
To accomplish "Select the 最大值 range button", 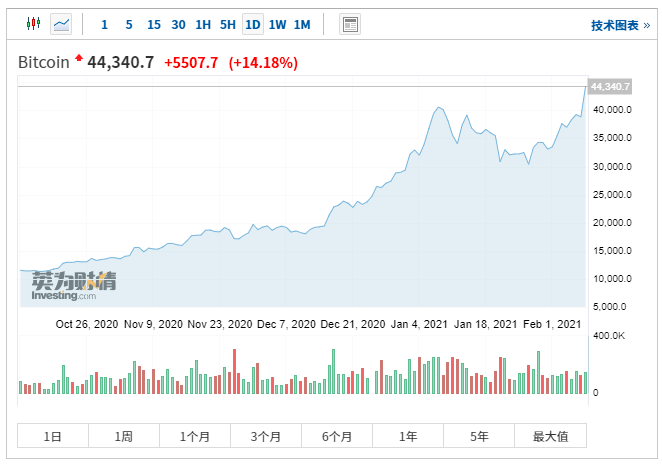I will [550, 435].
